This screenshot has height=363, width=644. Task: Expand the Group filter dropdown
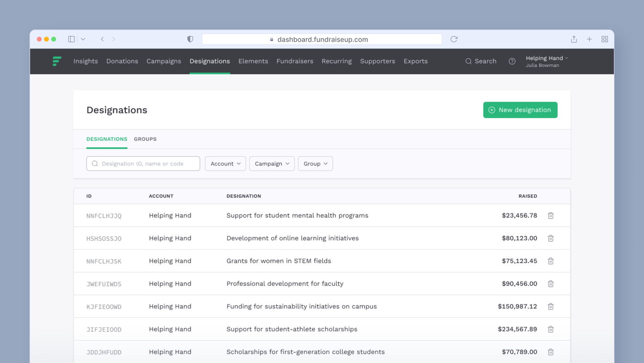pyautogui.click(x=315, y=164)
